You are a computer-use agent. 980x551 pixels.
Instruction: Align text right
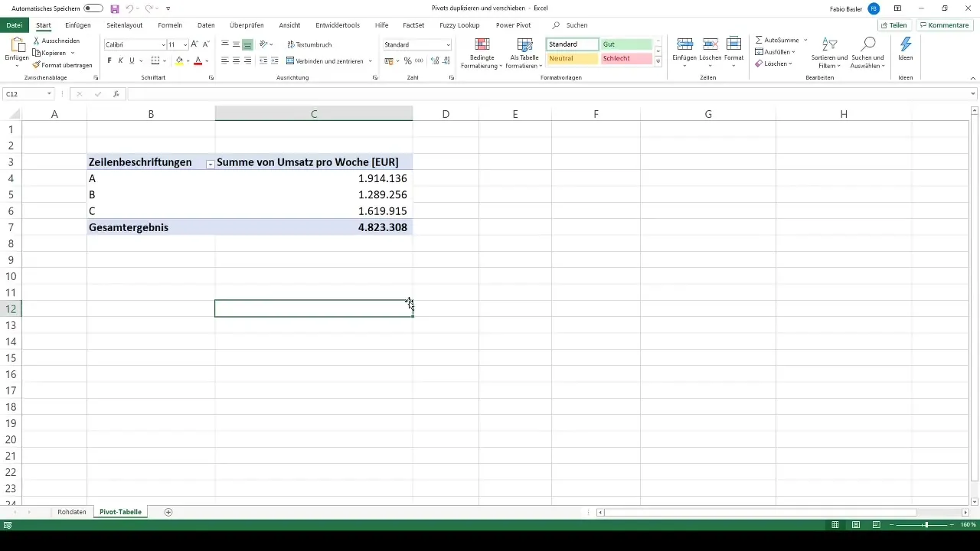(x=247, y=60)
